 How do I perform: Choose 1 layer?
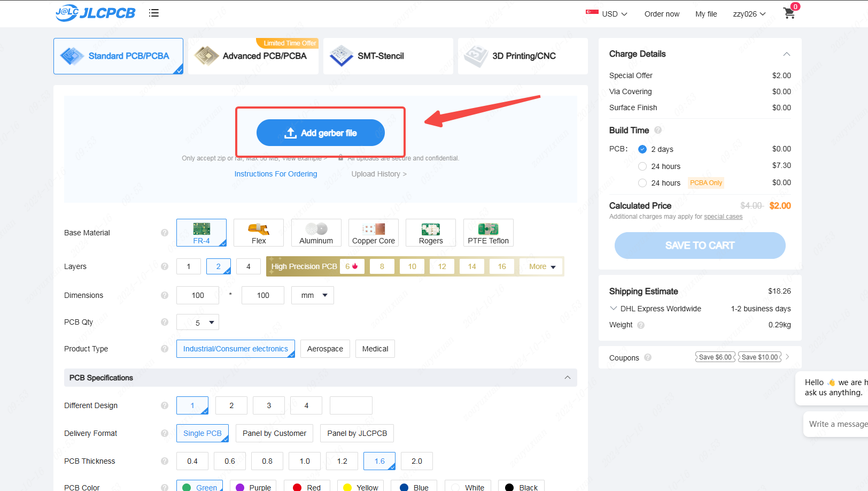189,266
